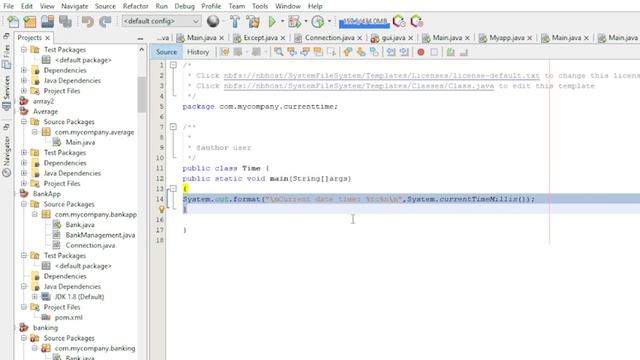
Task: Open the Files side panel tab
Action: (7, 56)
